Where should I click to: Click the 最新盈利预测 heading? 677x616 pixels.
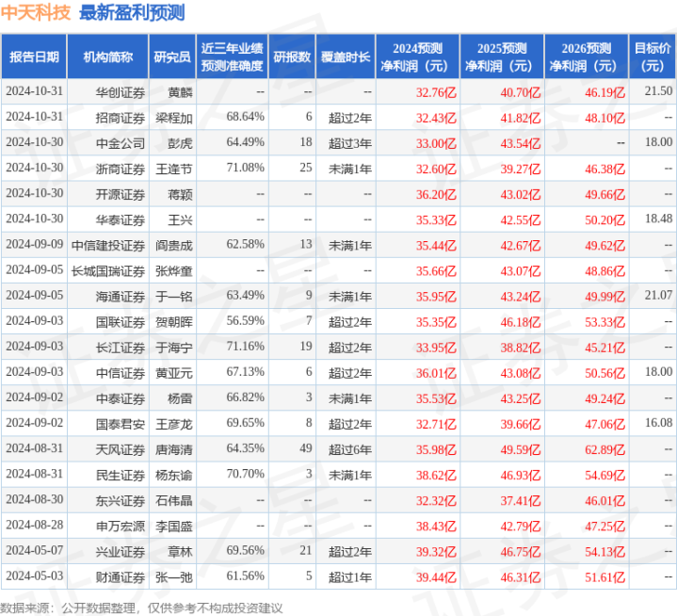point(132,12)
